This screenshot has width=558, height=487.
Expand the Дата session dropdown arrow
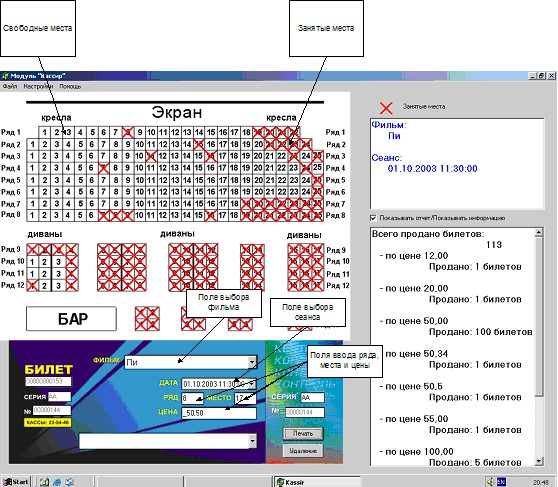point(252,384)
